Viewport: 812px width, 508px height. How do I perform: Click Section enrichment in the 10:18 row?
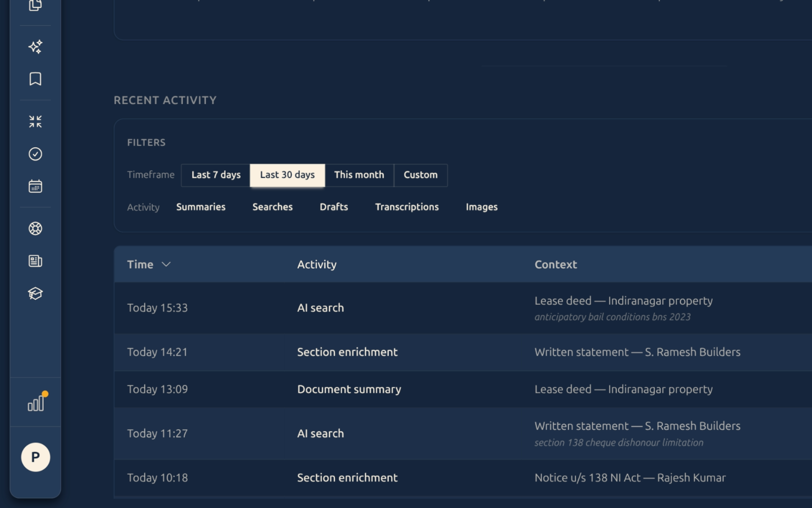[347, 478]
